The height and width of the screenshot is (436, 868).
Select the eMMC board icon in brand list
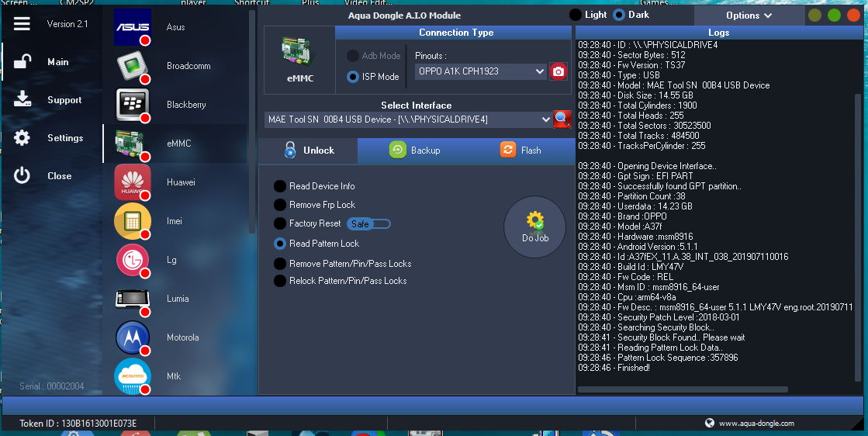coord(131,144)
